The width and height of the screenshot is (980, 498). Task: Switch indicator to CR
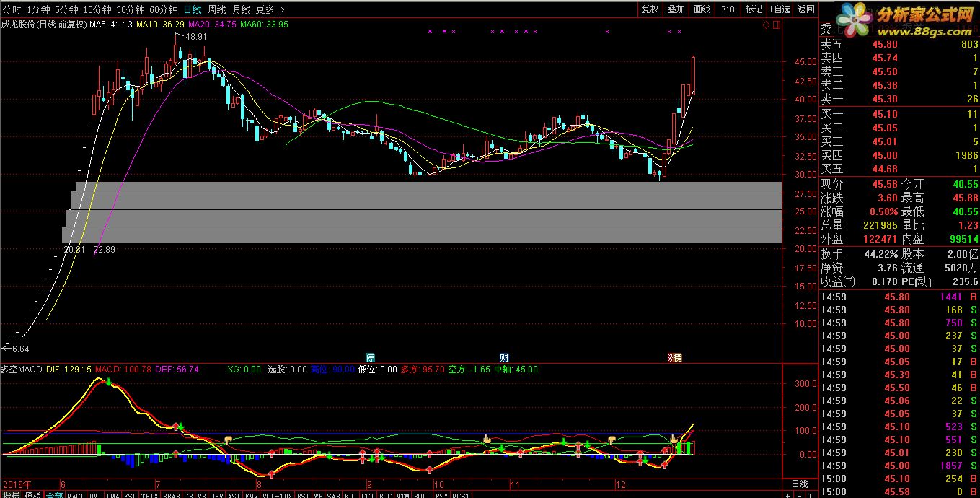tap(188, 494)
